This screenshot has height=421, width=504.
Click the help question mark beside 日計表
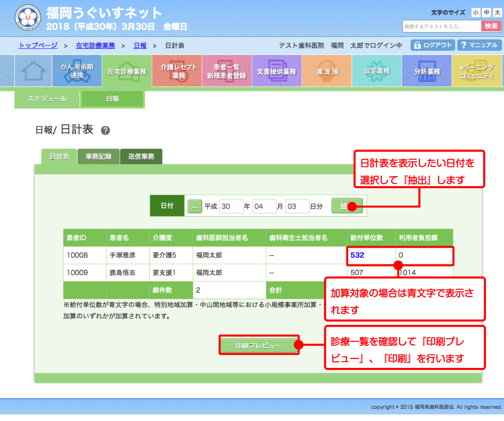(105, 131)
